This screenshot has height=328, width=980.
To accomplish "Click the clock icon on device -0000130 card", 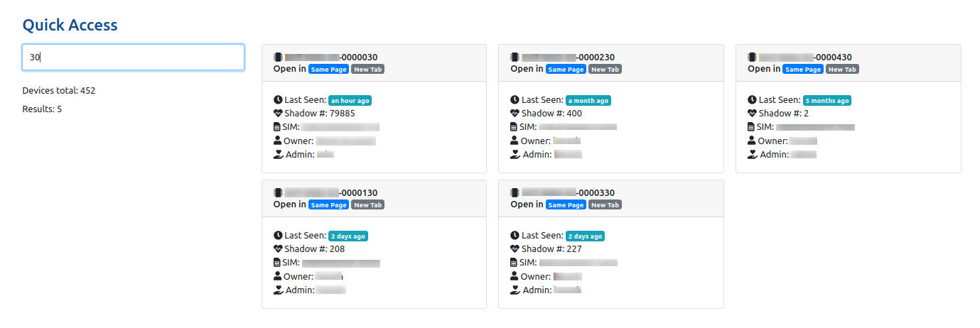I will [x=278, y=236].
